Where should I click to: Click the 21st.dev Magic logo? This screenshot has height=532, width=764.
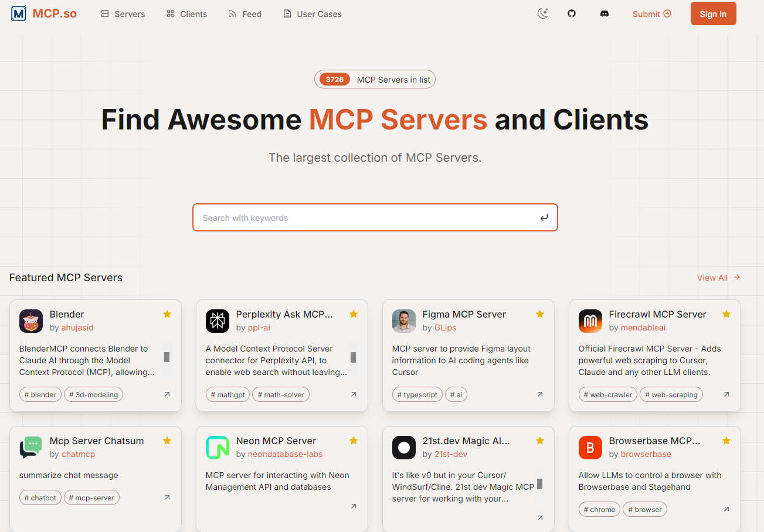pyautogui.click(x=404, y=448)
